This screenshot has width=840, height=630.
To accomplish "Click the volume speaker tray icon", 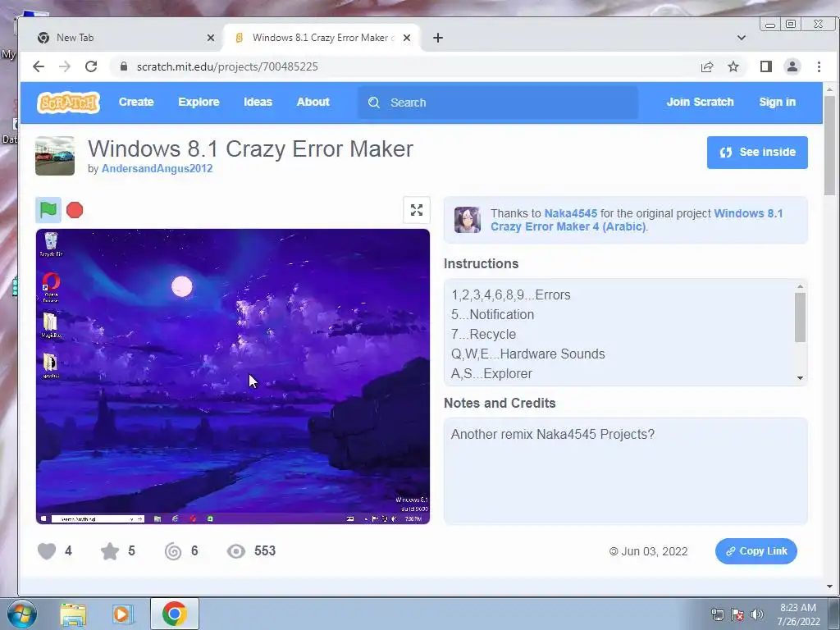I will coord(757,614).
